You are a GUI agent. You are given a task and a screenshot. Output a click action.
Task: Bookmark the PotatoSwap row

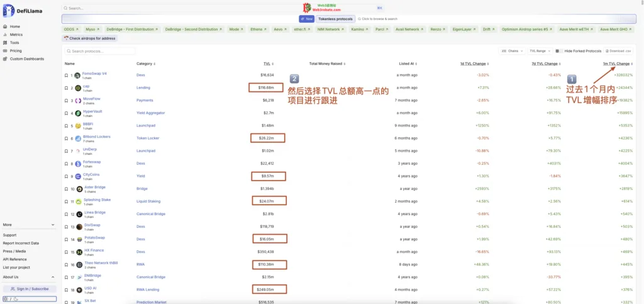point(66,239)
